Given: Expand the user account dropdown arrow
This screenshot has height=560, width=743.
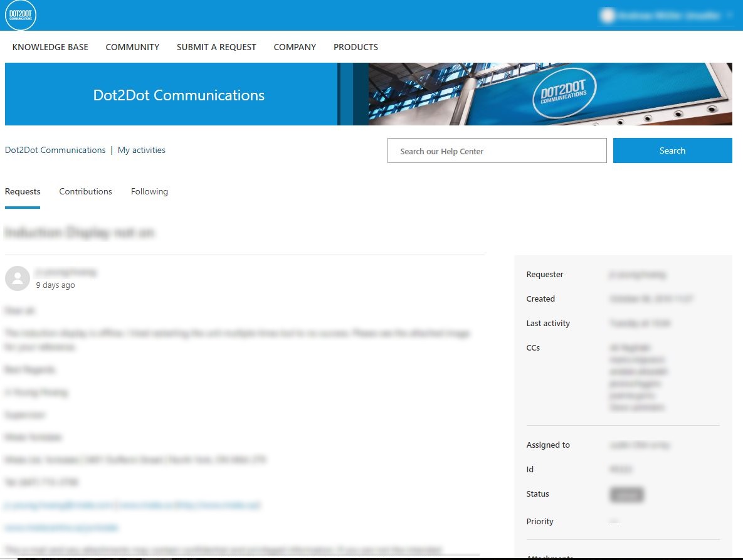Looking at the screenshot, I should 730,15.
